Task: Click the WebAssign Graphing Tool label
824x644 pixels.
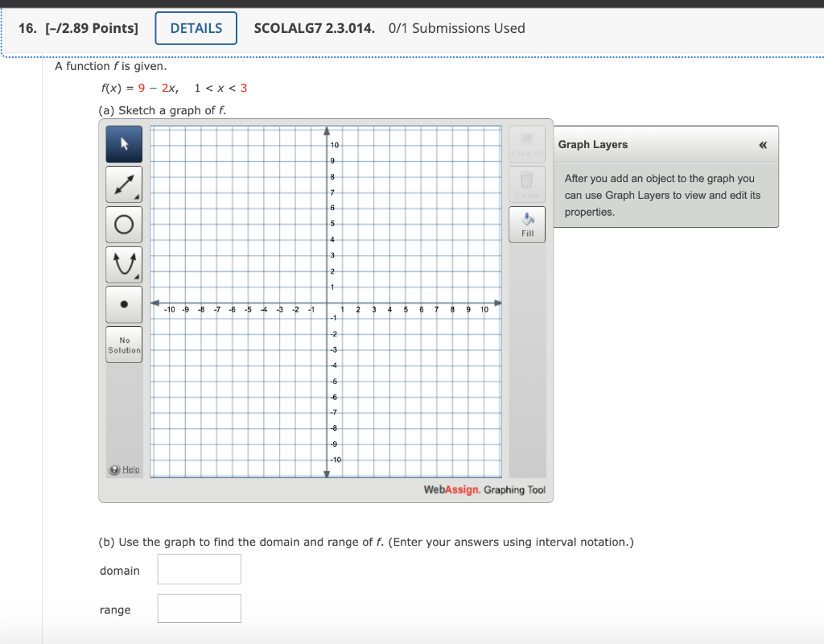Action: point(484,489)
